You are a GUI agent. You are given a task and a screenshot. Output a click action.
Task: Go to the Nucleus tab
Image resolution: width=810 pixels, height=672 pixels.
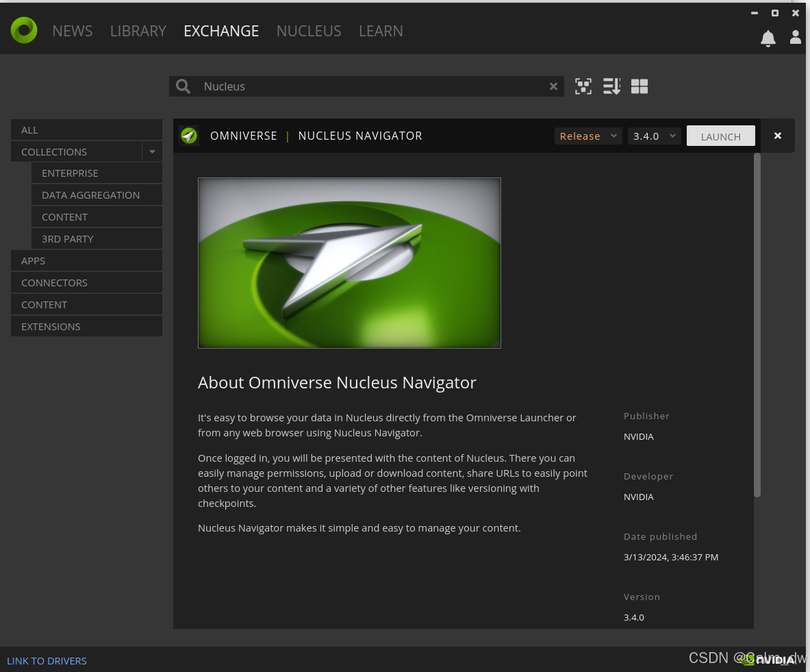coord(309,31)
